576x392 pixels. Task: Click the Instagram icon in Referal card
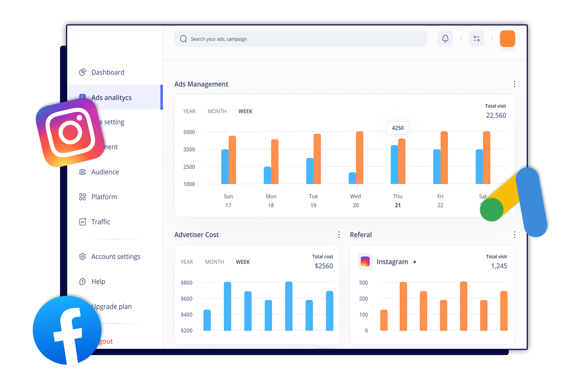tap(365, 261)
